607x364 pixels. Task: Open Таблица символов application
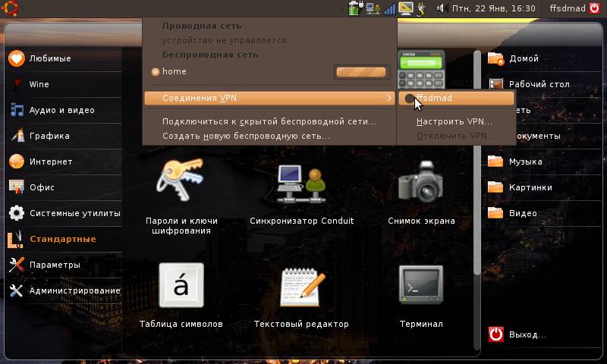pyautogui.click(x=181, y=296)
